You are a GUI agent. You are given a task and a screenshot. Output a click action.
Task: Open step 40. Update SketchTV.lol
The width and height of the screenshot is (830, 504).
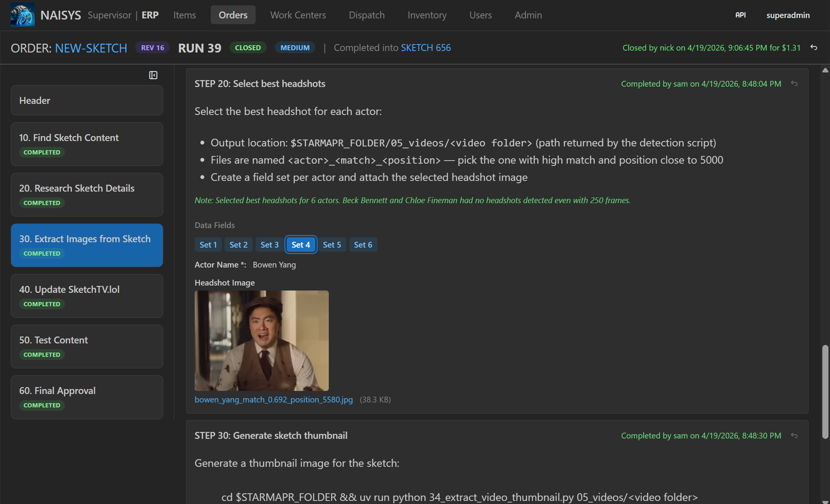point(87,296)
